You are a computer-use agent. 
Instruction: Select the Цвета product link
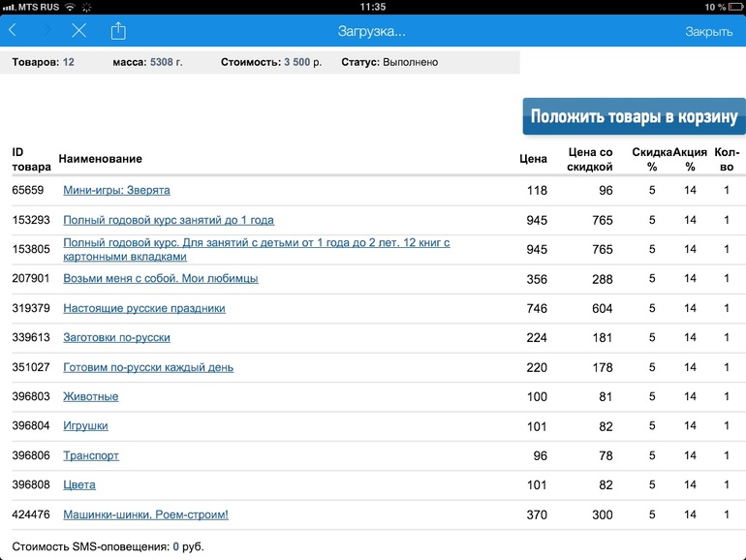pyautogui.click(x=79, y=484)
